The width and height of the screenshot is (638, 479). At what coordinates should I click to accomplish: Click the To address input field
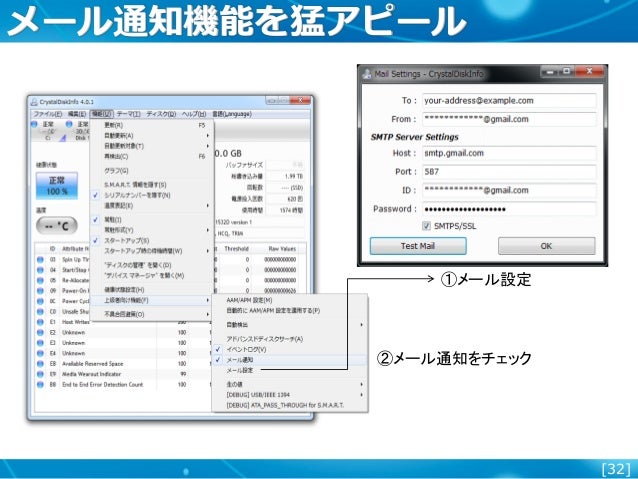tap(509, 101)
